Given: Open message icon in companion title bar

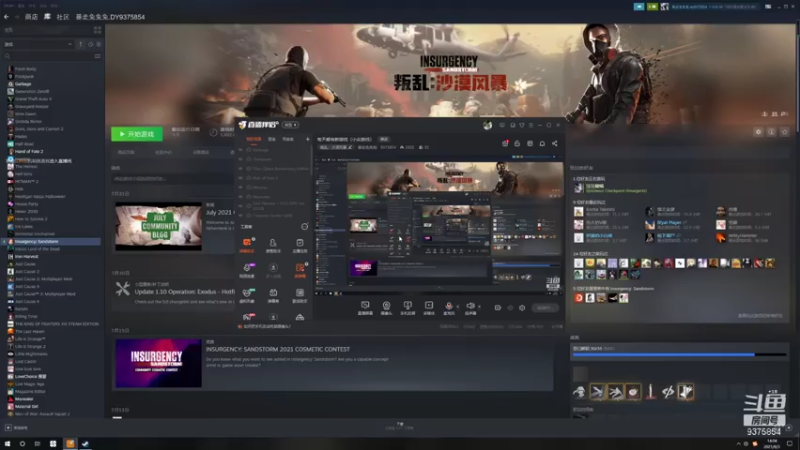Looking at the screenshot, I should (x=502, y=125).
